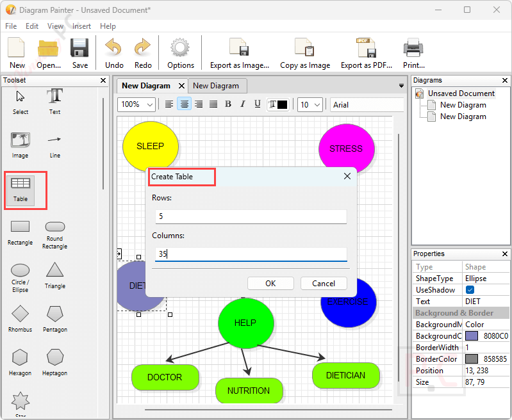Screen dimensions: 512x420
Task: Choose the Rhombus shape tool
Action: [21, 319]
